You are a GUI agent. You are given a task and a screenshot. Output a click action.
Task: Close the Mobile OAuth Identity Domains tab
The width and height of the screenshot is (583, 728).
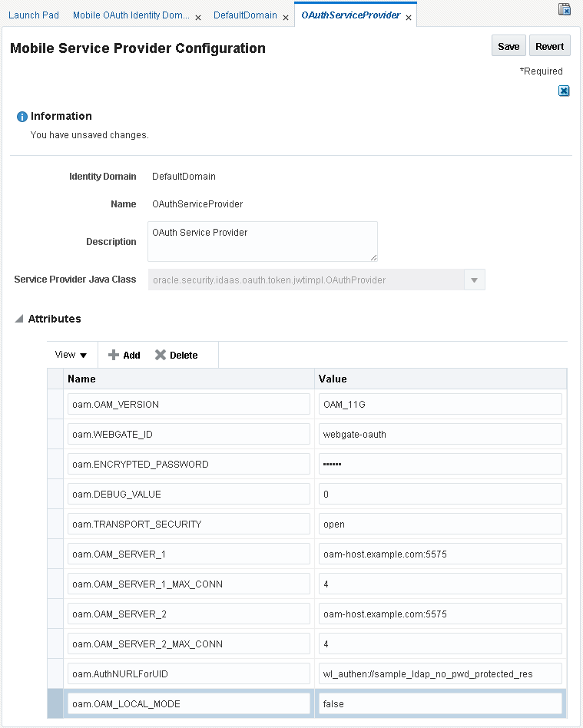click(198, 18)
